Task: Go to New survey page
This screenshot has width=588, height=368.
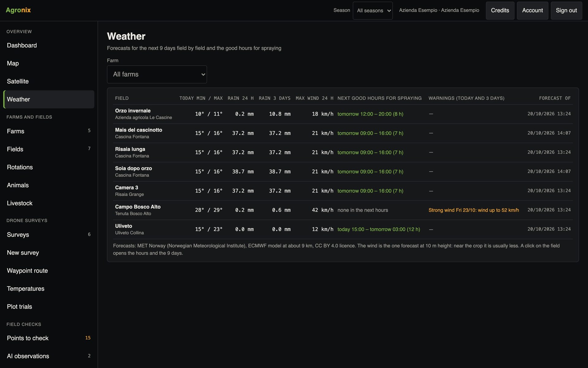Action: pos(49,253)
